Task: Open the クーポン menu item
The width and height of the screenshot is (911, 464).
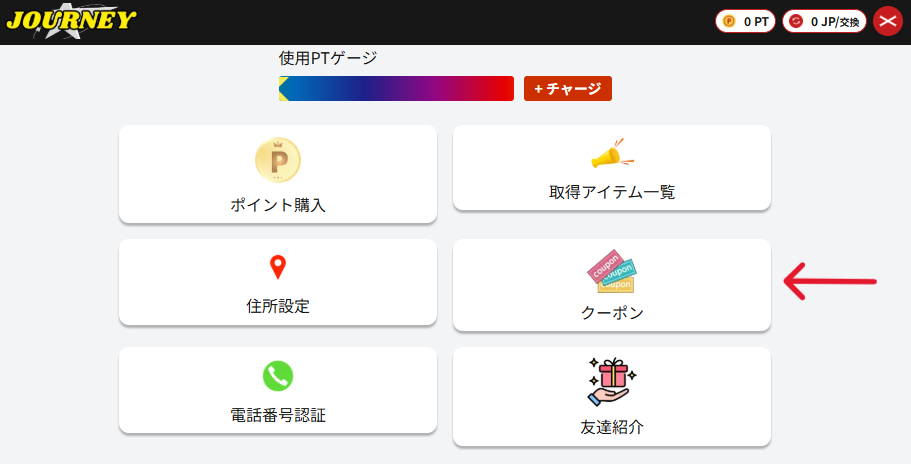Action: pyautogui.click(x=612, y=313)
